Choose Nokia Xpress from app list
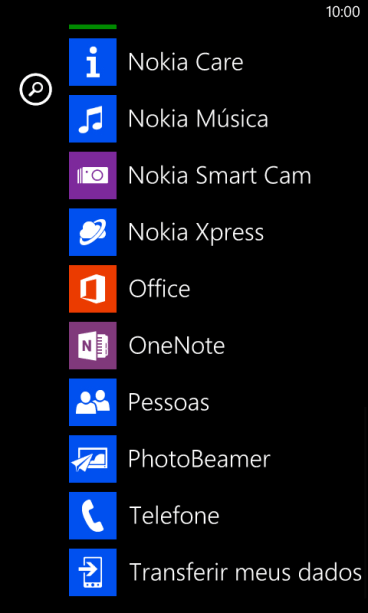 pyautogui.click(x=196, y=233)
